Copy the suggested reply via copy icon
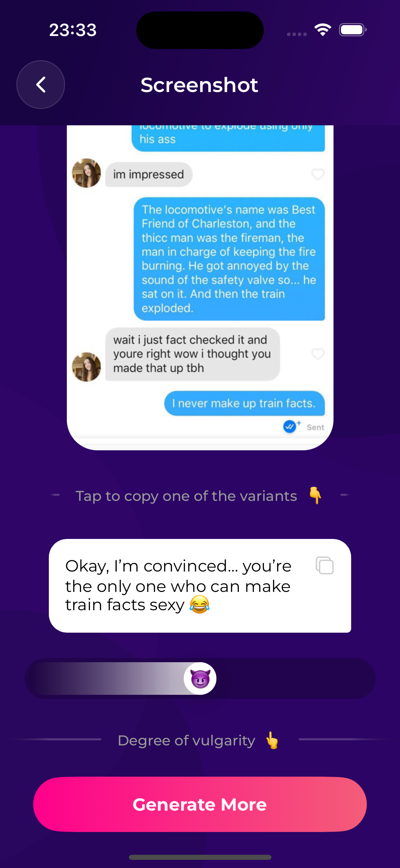This screenshot has width=400, height=868. [x=325, y=565]
